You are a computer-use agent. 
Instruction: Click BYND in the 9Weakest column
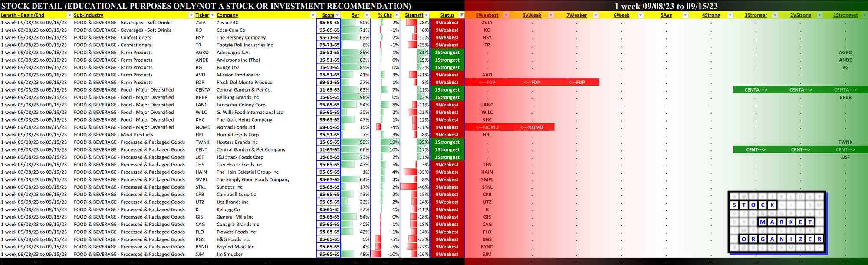(487, 247)
